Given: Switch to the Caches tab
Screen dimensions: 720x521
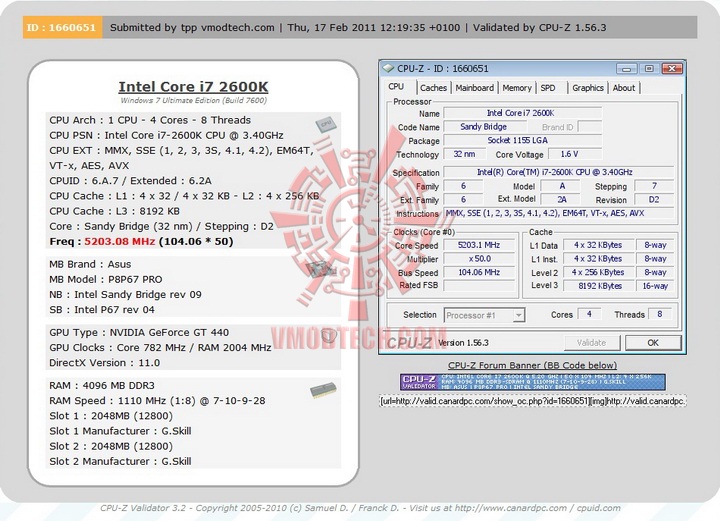Looking at the screenshot, I should [433, 88].
